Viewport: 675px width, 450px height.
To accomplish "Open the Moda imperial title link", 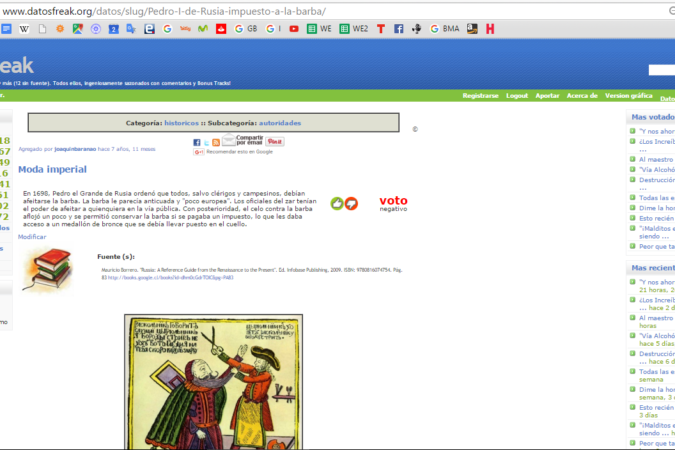I will (52, 169).
